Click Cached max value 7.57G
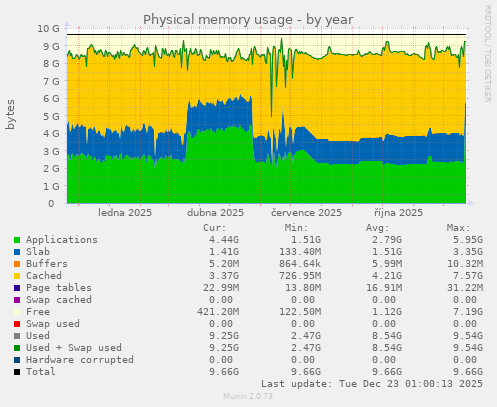Viewport: 497px width, 407px height. point(468,276)
